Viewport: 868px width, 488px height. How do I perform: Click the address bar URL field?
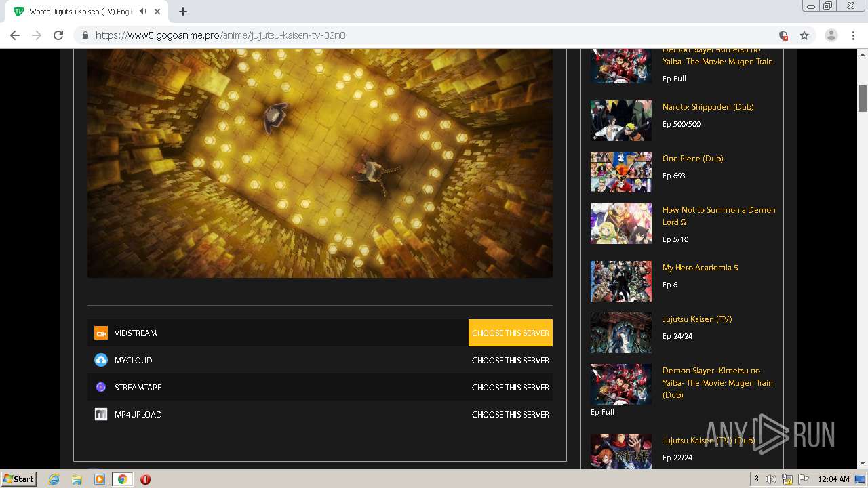click(434, 35)
